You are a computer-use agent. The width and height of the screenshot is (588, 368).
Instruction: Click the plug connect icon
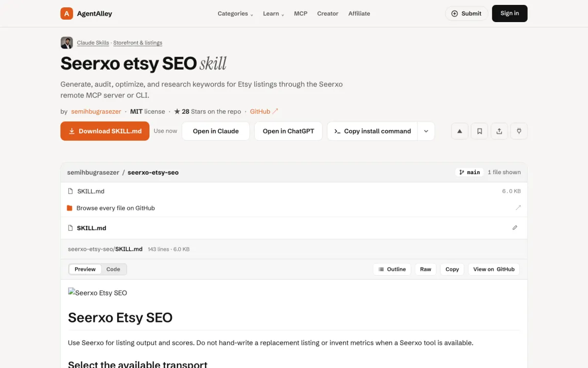pos(518,131)
